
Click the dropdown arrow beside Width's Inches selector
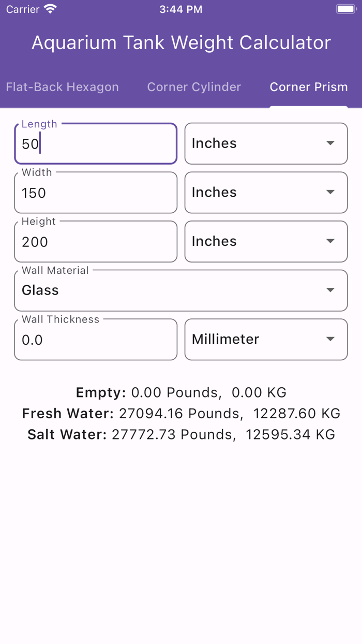coord(330,193)
